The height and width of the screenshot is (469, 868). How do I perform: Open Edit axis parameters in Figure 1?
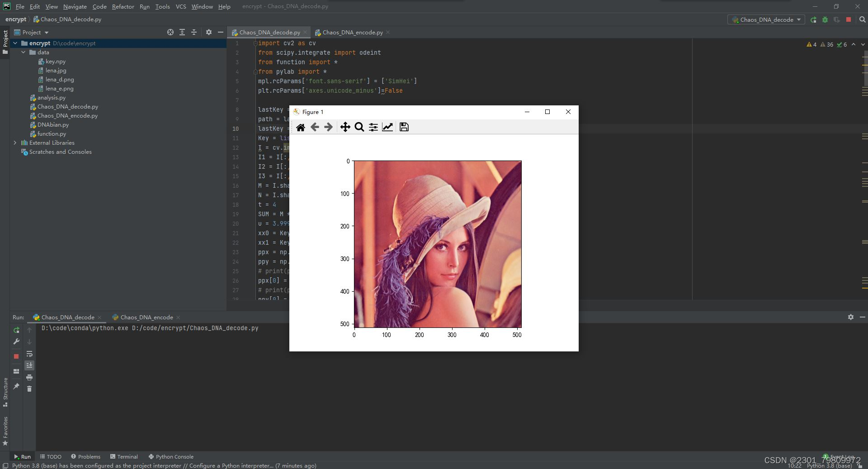[387, 127]
